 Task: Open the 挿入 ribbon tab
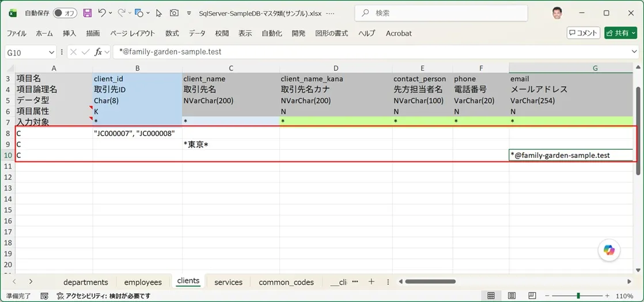pyautogui.click(x=69, y=33)
